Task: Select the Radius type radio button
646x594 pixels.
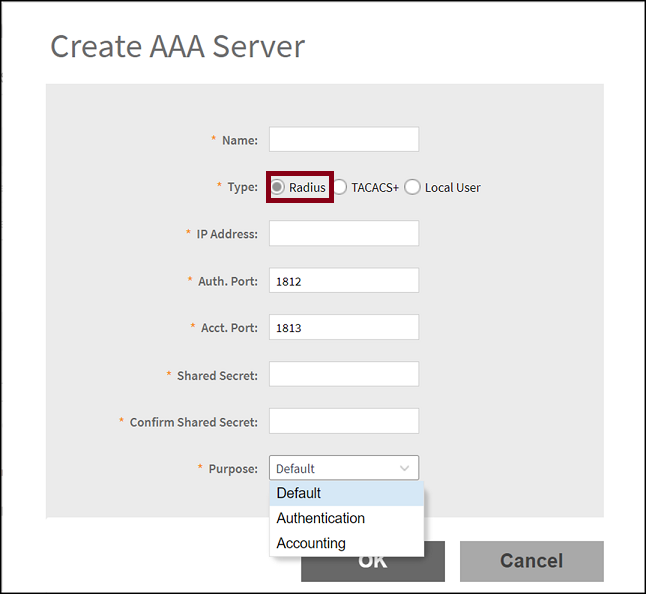Action: click(x=278, y=187)
